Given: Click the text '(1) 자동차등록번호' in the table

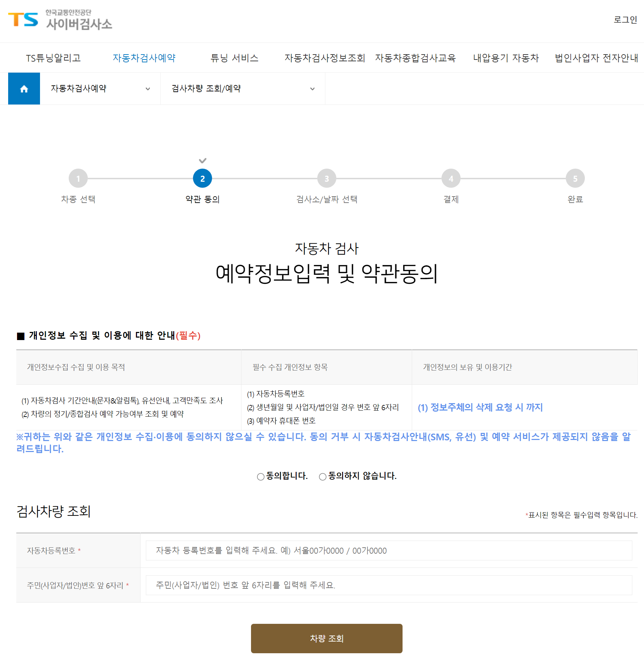Looking at the screenshot, I should pos(276,394).
